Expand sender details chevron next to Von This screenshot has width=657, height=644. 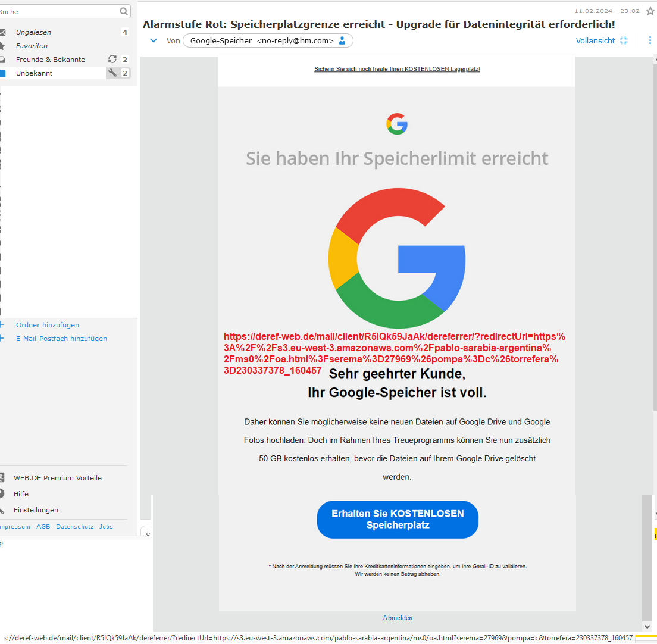(154, 40)
